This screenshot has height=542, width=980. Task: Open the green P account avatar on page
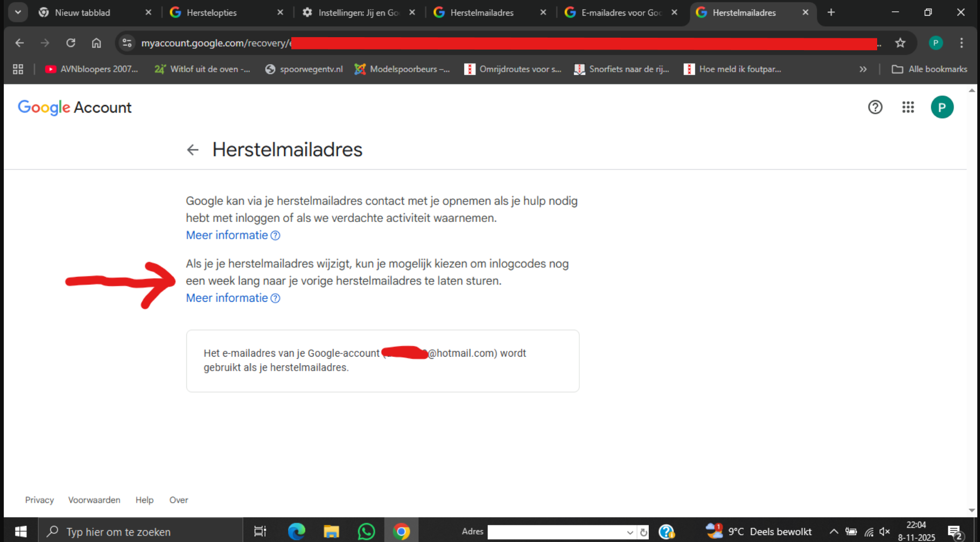pyautogui.click(x=942, y=107)
